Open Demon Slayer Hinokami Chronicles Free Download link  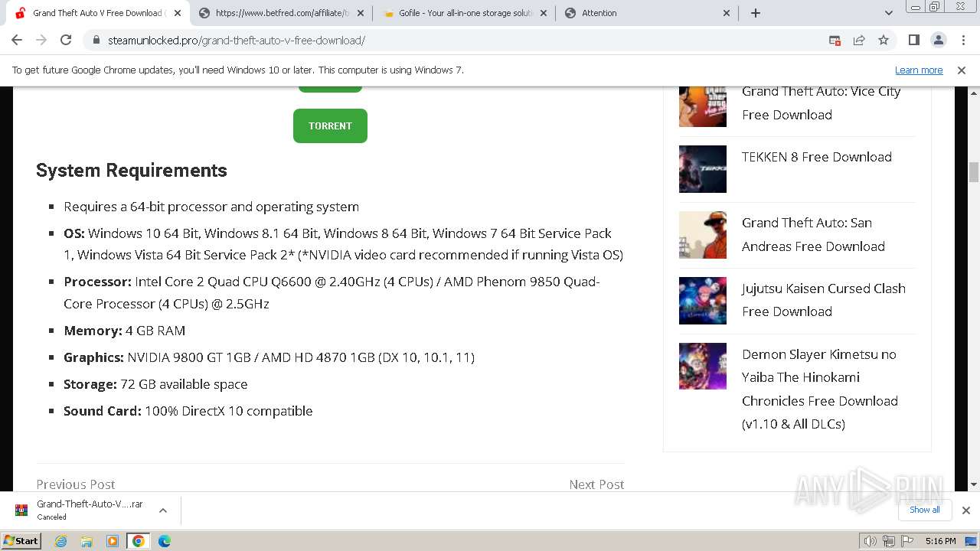pos(820,389)
